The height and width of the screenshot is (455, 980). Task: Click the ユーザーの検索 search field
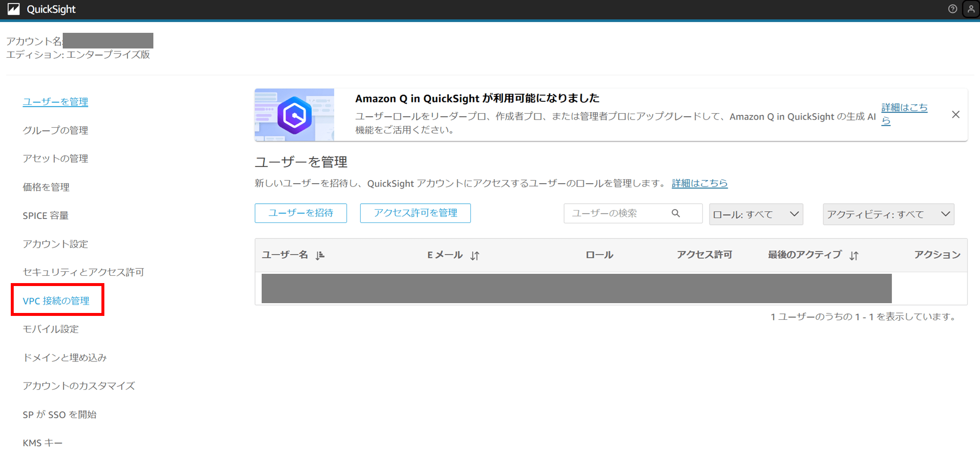[633, 214]
